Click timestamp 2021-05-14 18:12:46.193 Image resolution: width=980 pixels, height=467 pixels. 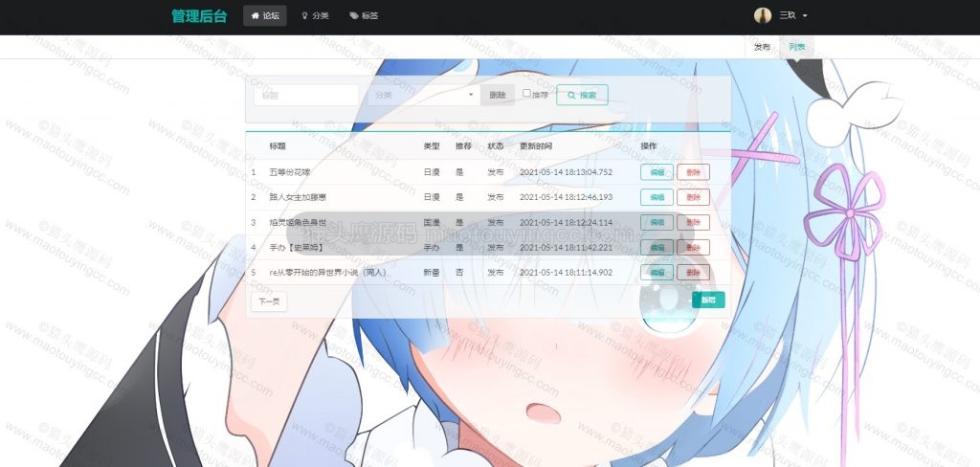(x=567, y=197)
